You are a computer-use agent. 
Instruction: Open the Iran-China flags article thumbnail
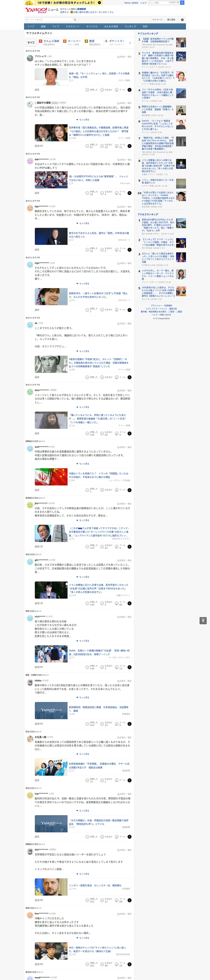51,477
